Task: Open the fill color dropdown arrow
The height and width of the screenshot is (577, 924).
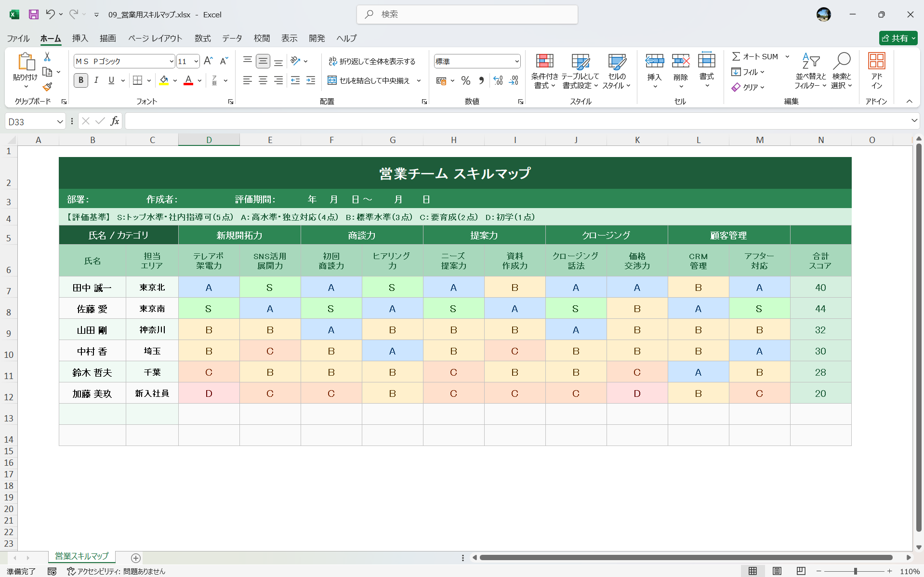Action: point(175,80)
